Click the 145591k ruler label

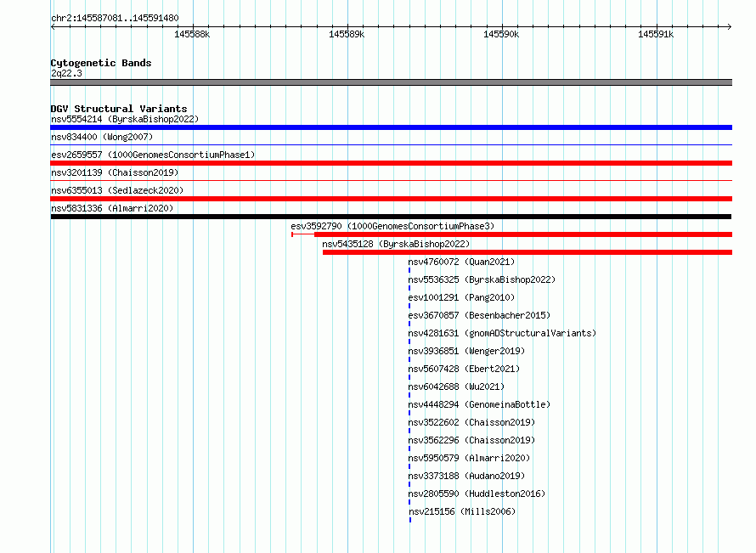pos(656,34)
